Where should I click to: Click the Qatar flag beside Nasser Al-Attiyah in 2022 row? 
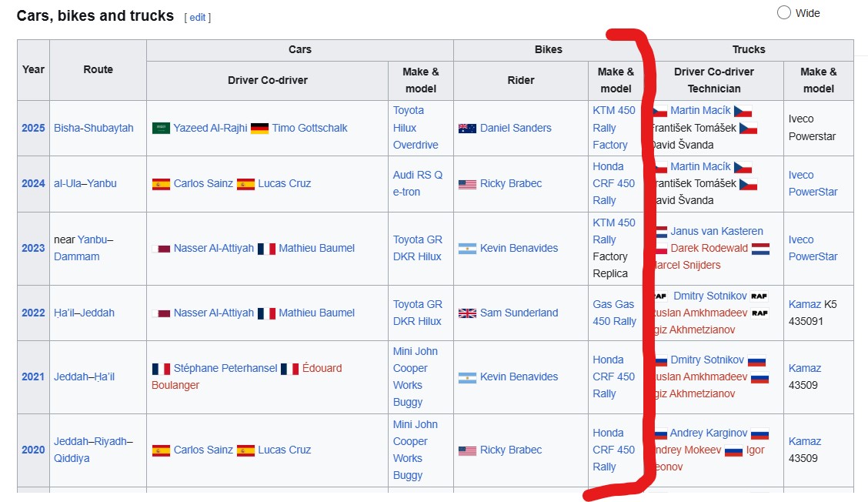point(161,313)
